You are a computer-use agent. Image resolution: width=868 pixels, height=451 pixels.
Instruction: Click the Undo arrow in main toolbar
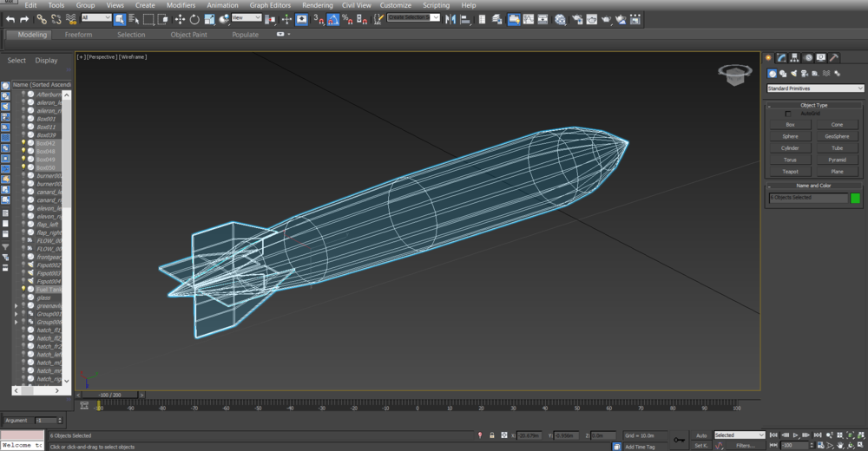10,19
